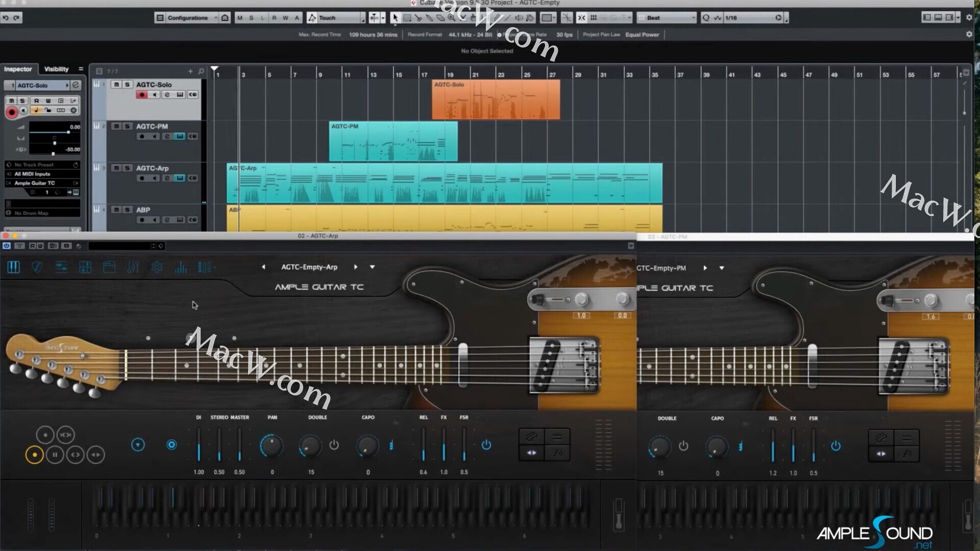
Task: Toggle Snap on/off in toolbar
Action: pyautogui.click(x=581, y=18)
